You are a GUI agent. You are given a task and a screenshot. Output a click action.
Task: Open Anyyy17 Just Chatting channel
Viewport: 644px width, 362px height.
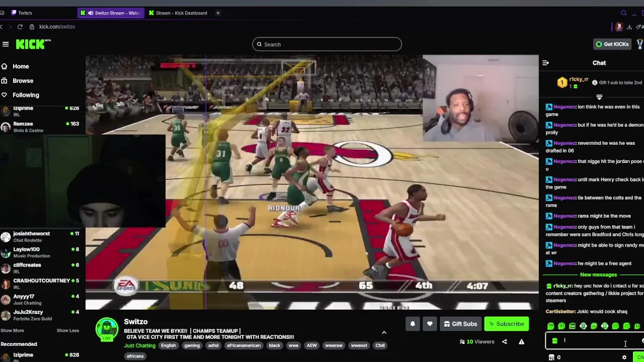click(x=40, y=299)
